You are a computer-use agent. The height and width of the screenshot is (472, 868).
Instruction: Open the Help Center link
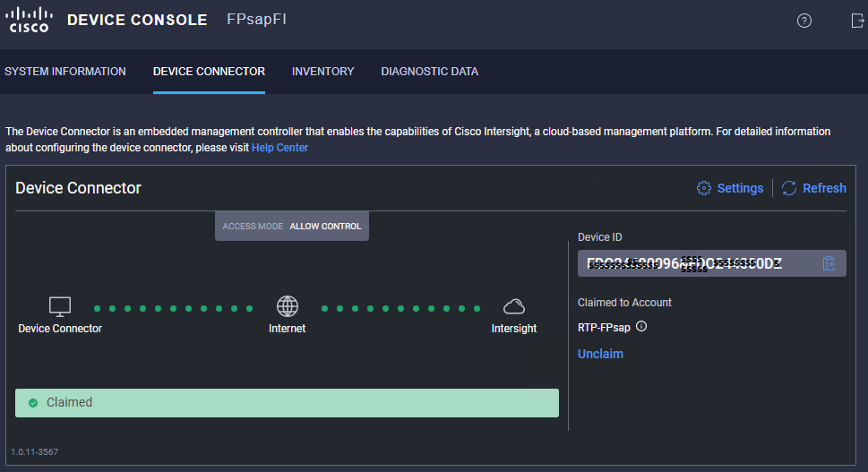coord(279,148)
